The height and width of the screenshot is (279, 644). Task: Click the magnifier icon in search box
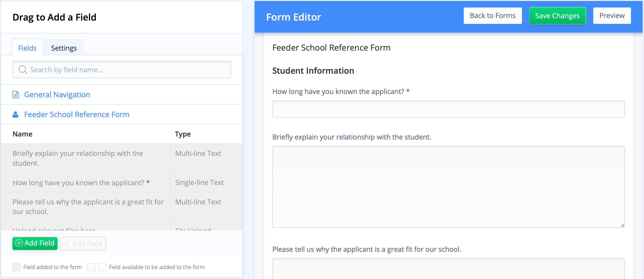(23, 70)
